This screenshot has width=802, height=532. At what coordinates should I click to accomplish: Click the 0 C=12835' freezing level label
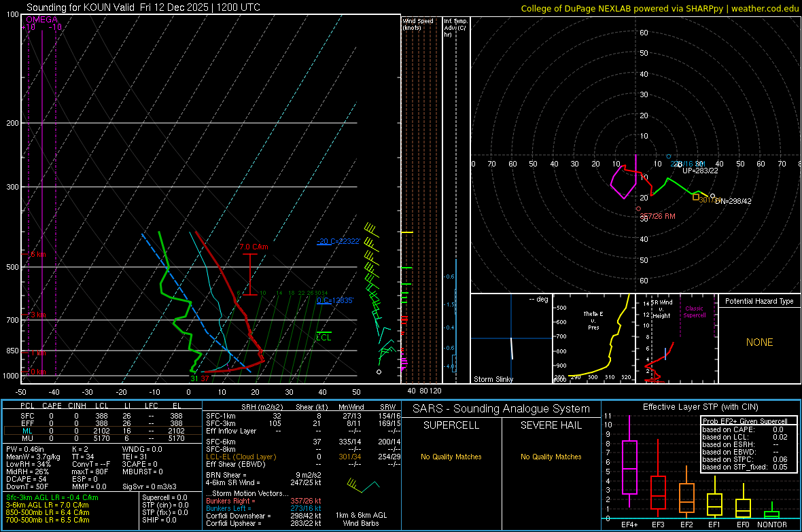point(335,301)
